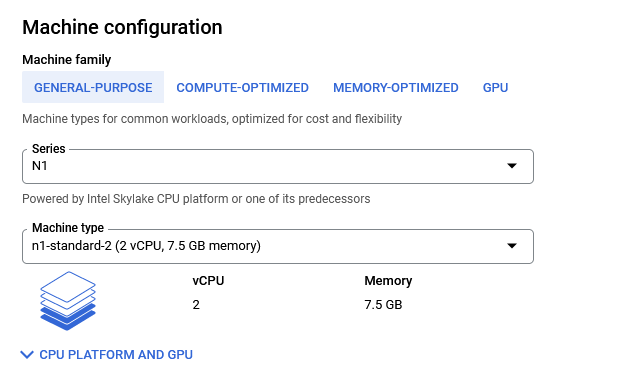Image resolution: width=625 pixels, height=382 pixels.
Task: Click the stacked layers machine icon
Action: tap(68, 301)
